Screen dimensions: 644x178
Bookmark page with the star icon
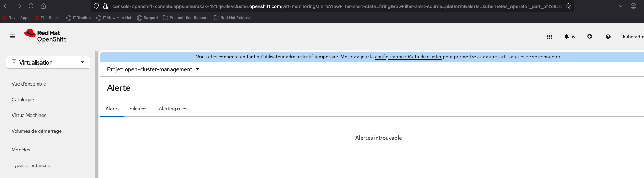coord(568,6)
